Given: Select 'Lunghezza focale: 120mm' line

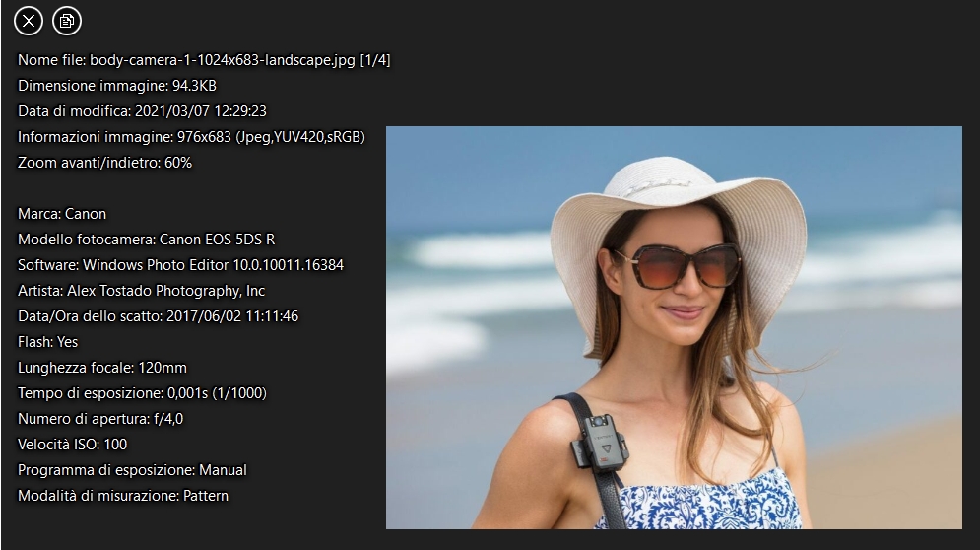Looking at the screenshot, I should tap(101, 368).
